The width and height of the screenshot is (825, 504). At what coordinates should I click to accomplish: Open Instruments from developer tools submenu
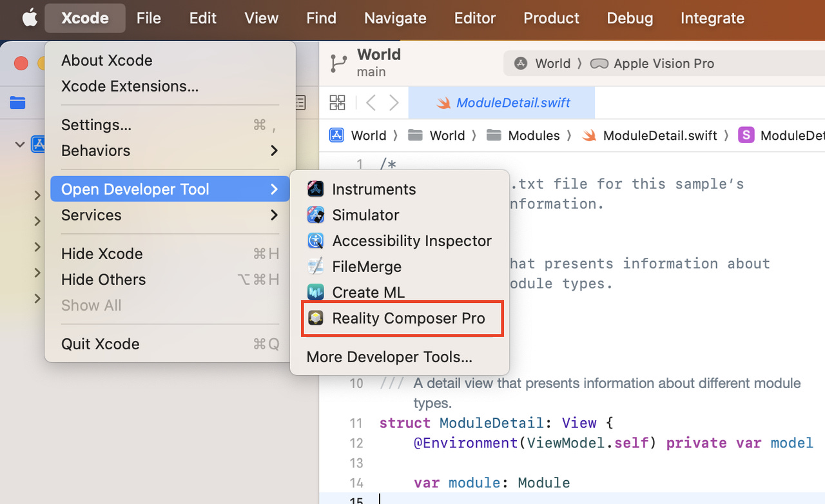[x=399, y=189]
